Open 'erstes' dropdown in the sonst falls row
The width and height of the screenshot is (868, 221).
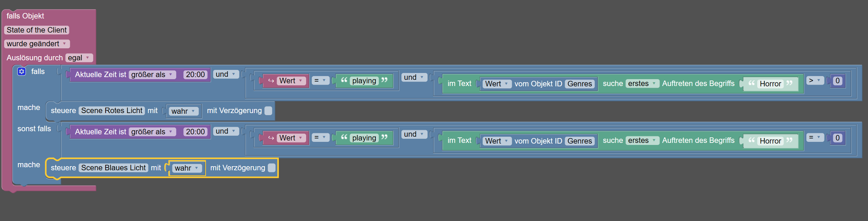(642, 140)
